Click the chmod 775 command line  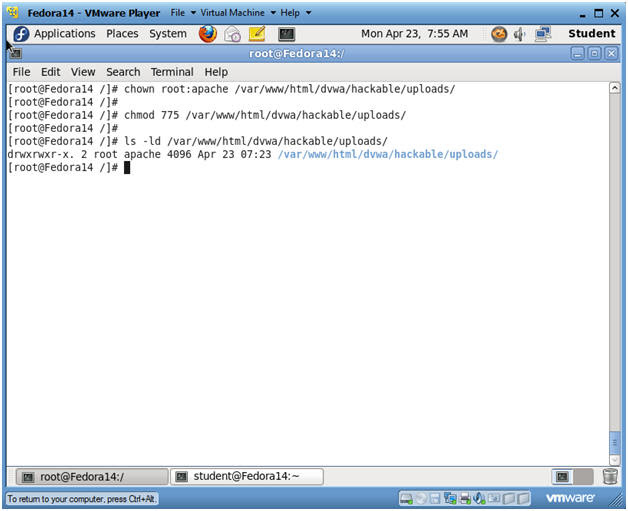[x=207, y=115]
